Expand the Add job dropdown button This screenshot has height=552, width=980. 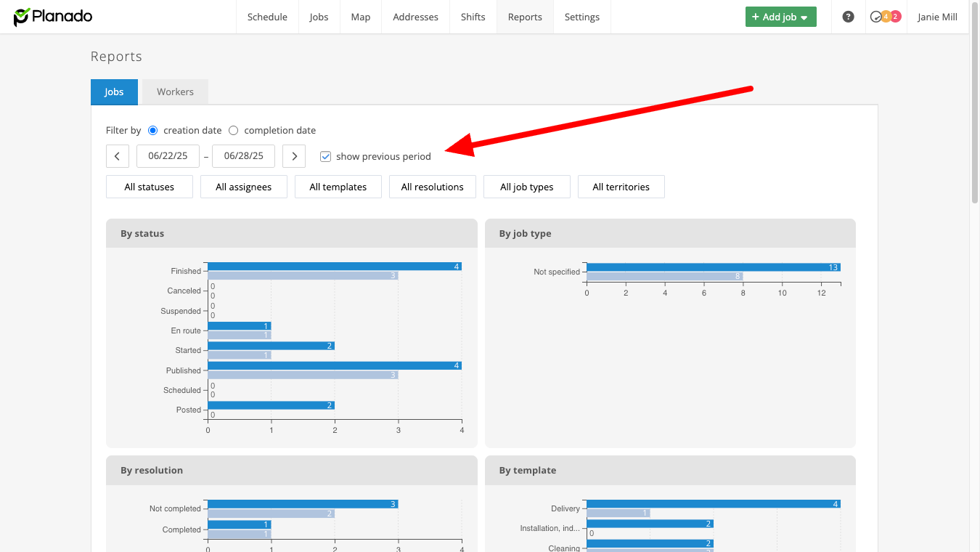(x=781, y=17)
